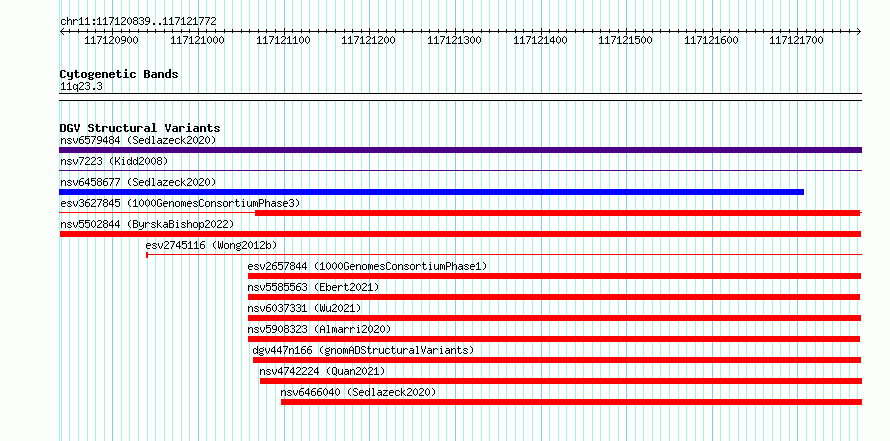Select the red nsv6466040 variant bar
890x441 pixels.
(572, 402)
